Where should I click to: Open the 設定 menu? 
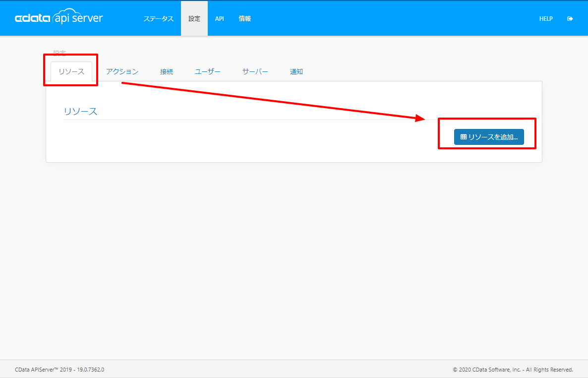pyautogui.click(x=194, y=19)
